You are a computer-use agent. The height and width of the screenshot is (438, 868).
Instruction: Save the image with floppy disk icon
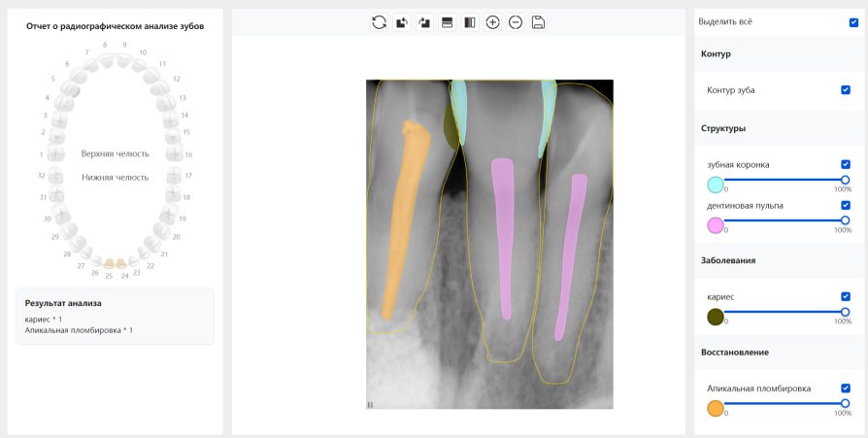pos(539,22)
